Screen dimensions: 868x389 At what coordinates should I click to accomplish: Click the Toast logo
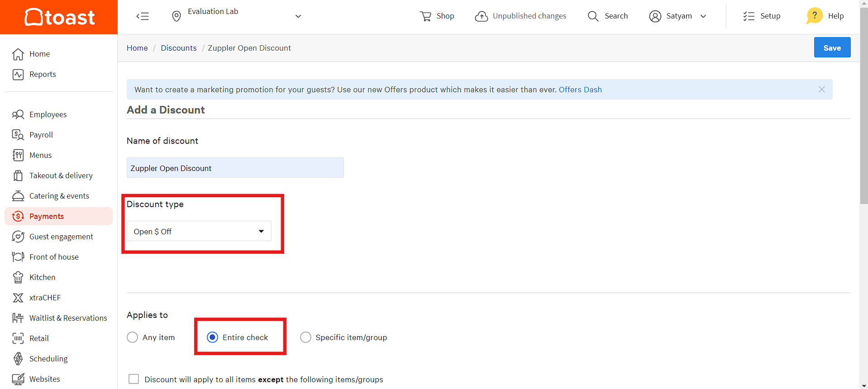coord(59,17)
